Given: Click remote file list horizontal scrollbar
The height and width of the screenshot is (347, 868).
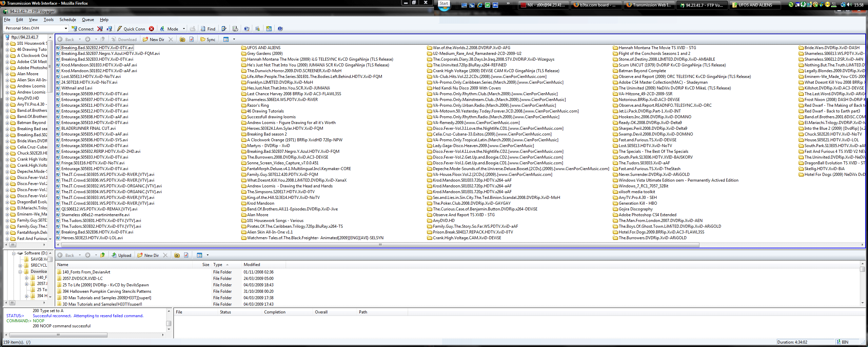Looking at the screenshot, I should point(380,245).
